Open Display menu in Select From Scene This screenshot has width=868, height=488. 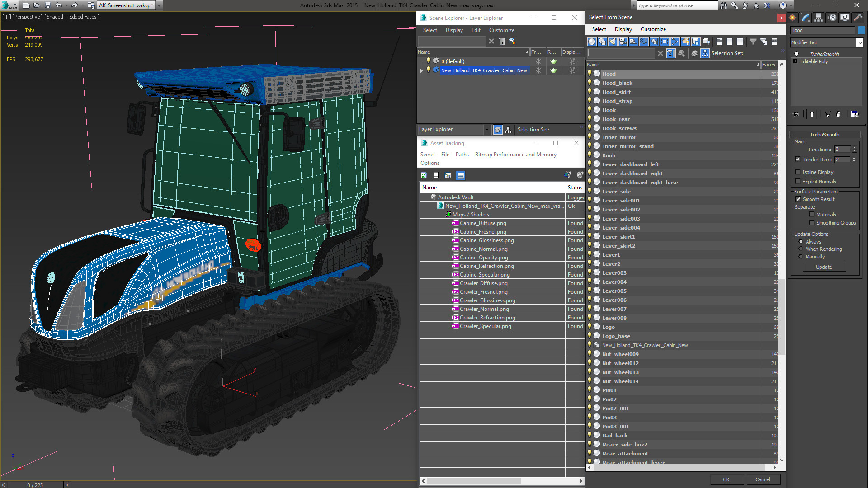pos(623,29)
